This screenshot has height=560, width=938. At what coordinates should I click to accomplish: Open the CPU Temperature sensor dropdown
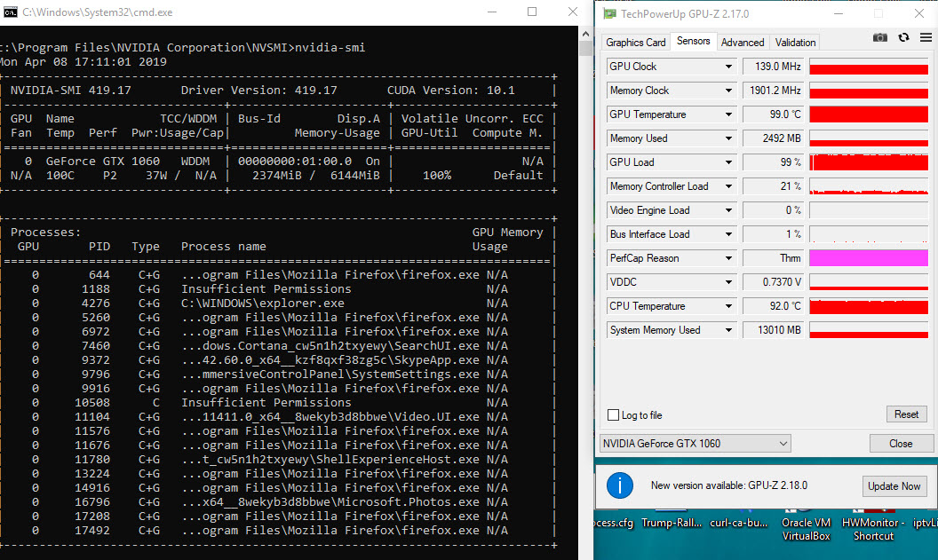728,305
